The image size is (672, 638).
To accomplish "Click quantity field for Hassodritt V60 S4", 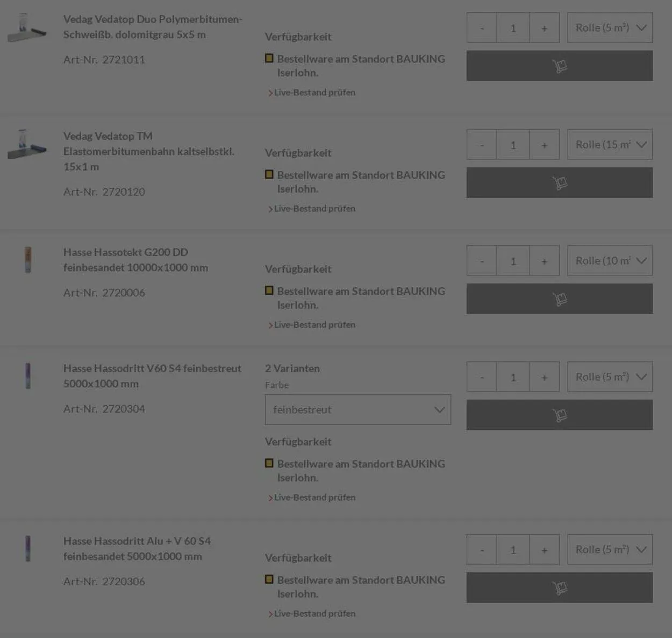I will pyautogui.click(x=513, y=377).
